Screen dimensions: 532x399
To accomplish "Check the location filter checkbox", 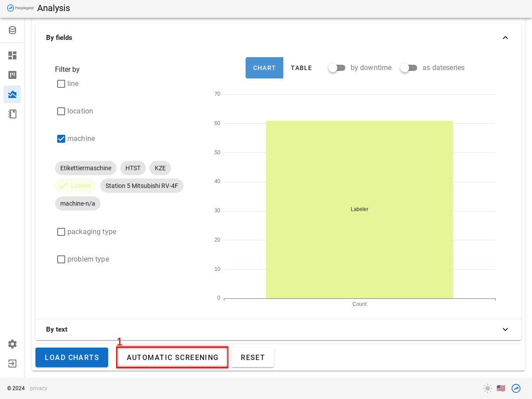I will (x=61, y=111).
